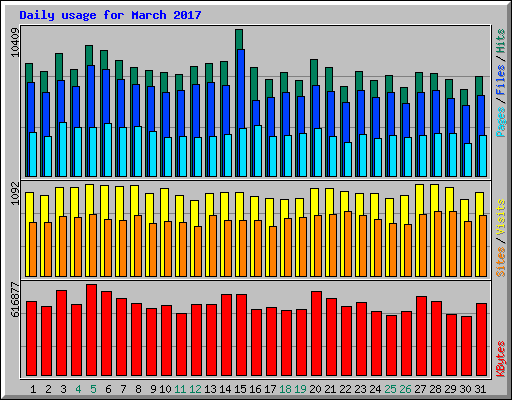This screenshot has width=512, height=400.
Task: Click the green day 26 axis label
Action: [405, 389]
